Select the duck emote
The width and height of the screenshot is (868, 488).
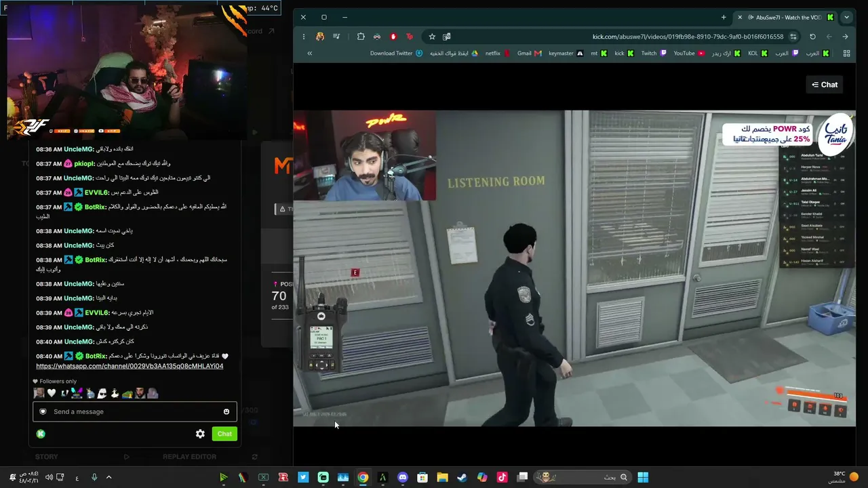pyautogui.click(x=115, y=393)
